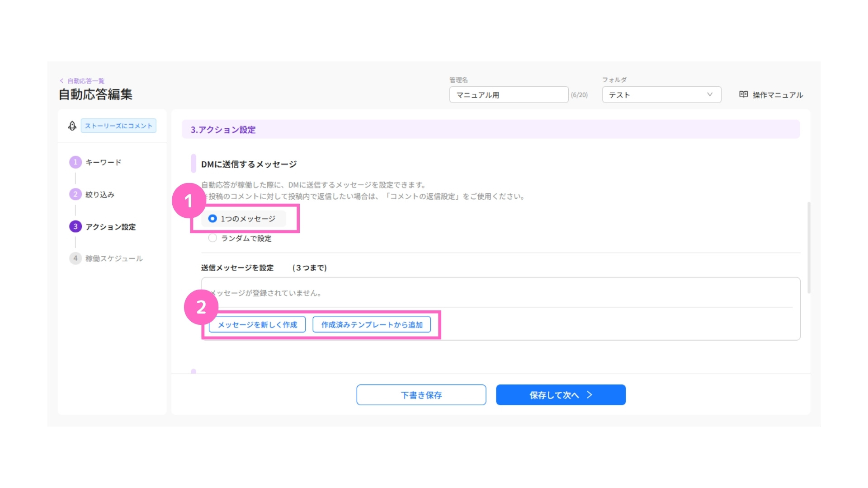Screen dimensions: 868x488
Task: Click the DMに送信するメッセージ heading
Action: click(x=249, y=164)
